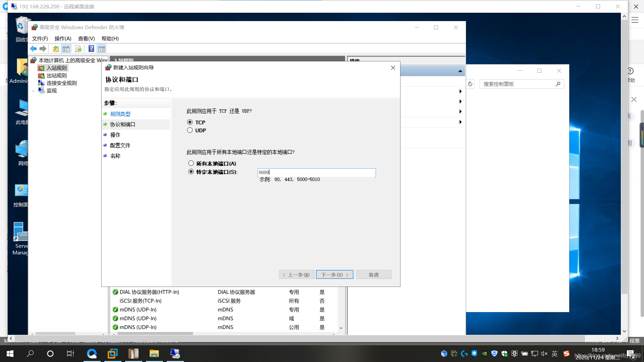Click the remote desktop vertical scrollbar up arrow
Viewport: 644px width, 362px height.
pos(624,16)
